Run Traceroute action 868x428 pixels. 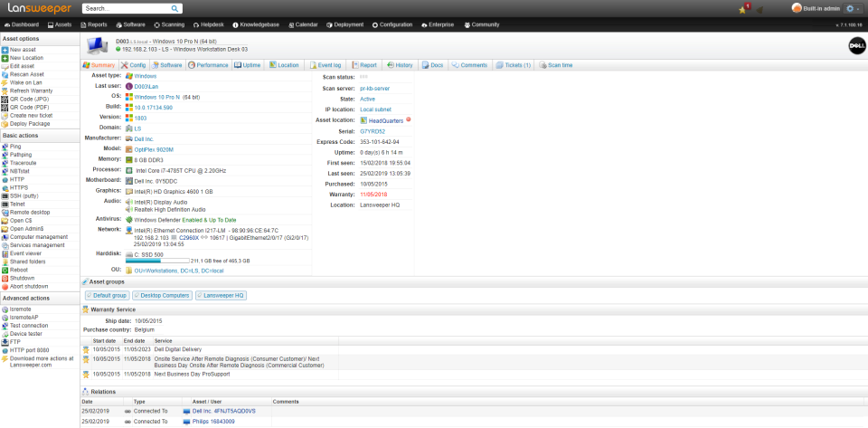pyautogui.click(x=24, y=163)
